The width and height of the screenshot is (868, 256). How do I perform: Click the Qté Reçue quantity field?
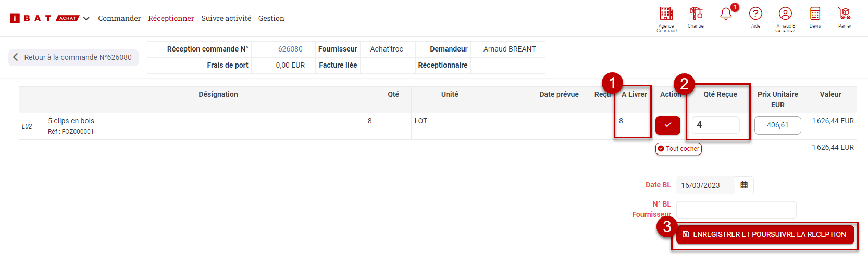[715, 125]
